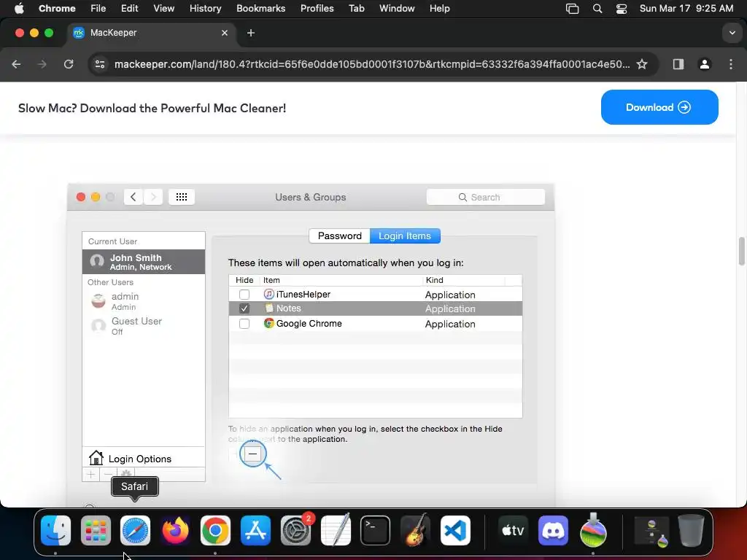This screenshot has width=747, height=560.
Task: Click the address bar URL field
Action: 371,64
